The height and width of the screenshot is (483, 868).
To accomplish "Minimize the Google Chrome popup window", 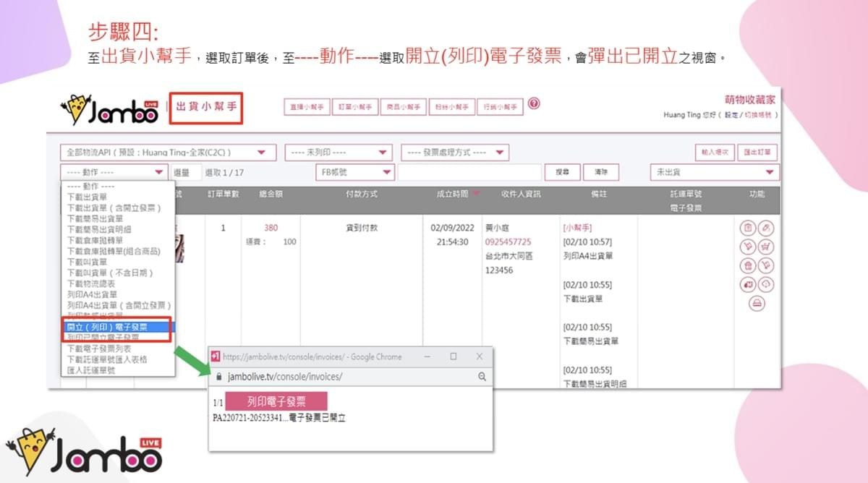I will click(427, 356).
